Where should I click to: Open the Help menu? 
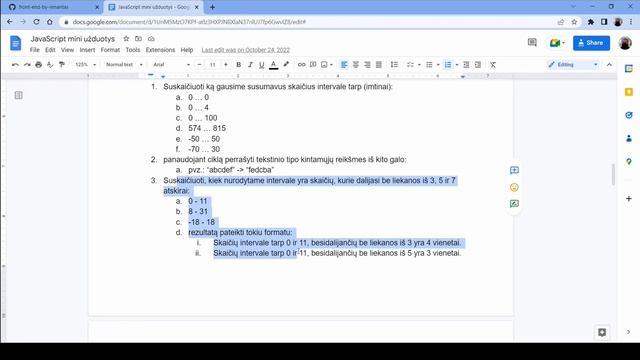pyautogui.click(x=187, y=50)
